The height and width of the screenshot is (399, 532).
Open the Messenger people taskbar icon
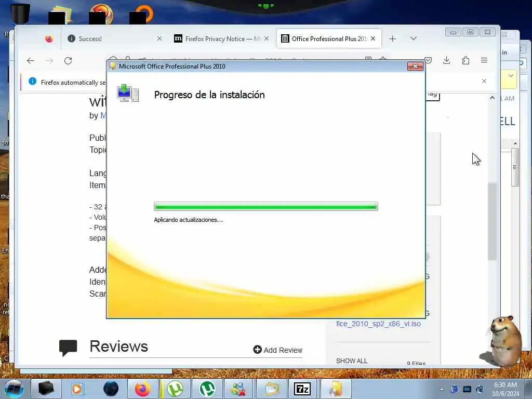(x=238, y=389)
